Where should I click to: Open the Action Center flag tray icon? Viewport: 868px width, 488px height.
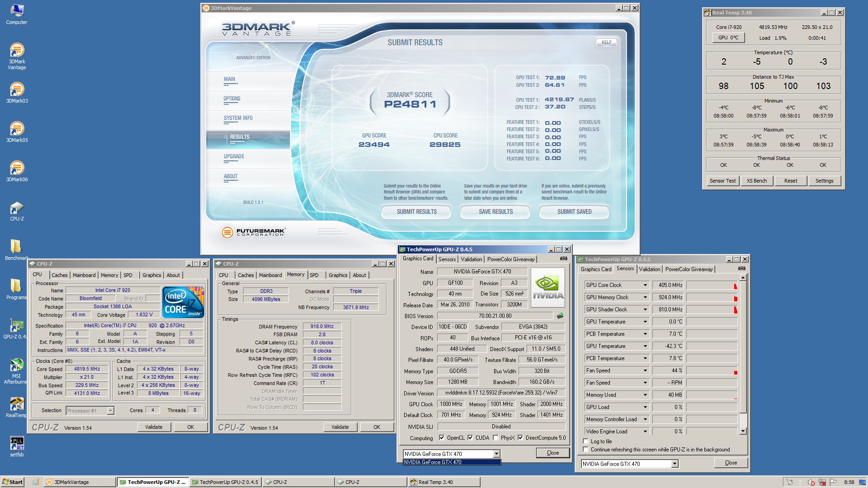pyautogui.click(x=833, y=482)
